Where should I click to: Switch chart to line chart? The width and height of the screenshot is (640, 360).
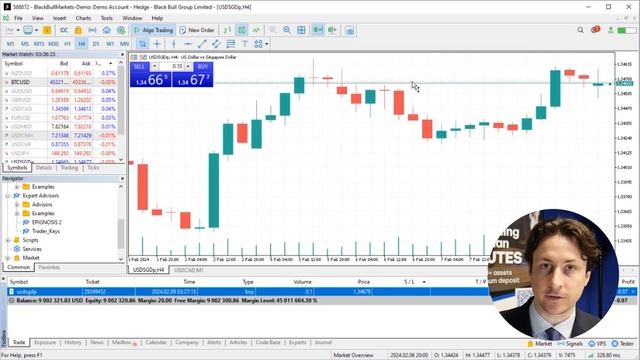click(256, 30)
